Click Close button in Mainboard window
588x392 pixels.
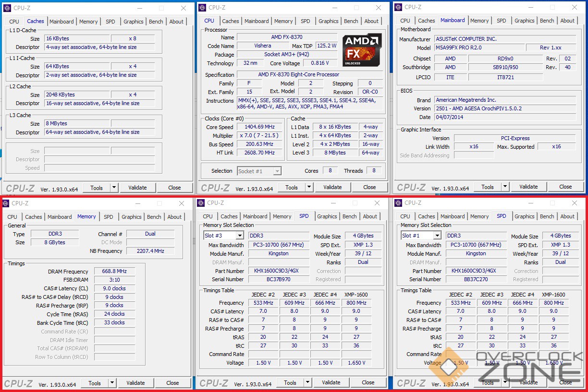coord(566,187)
